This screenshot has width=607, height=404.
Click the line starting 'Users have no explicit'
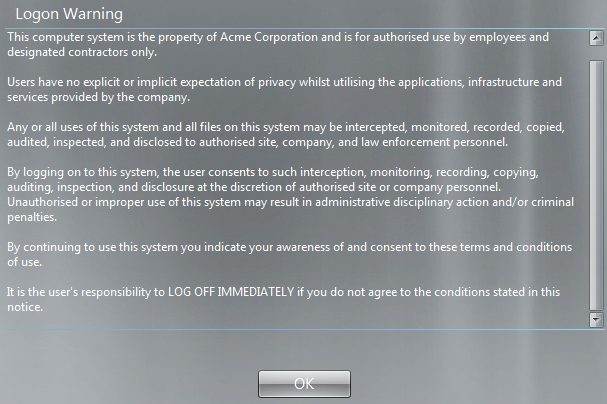pyautogui.click(x=285, y=82)
